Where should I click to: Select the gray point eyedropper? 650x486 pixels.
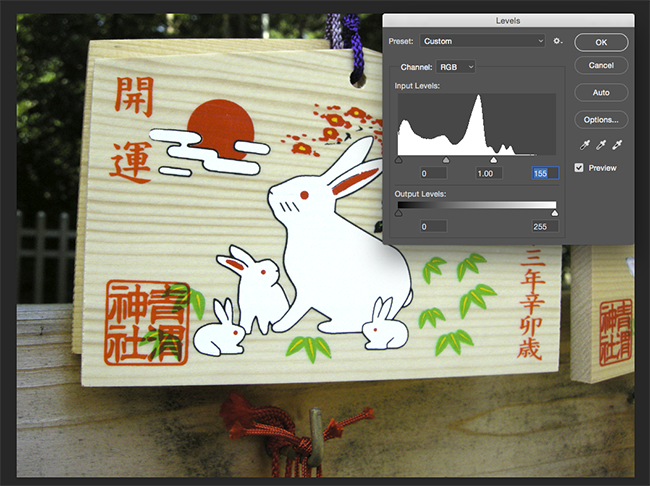pyautogui.click(x=601, y=145)
